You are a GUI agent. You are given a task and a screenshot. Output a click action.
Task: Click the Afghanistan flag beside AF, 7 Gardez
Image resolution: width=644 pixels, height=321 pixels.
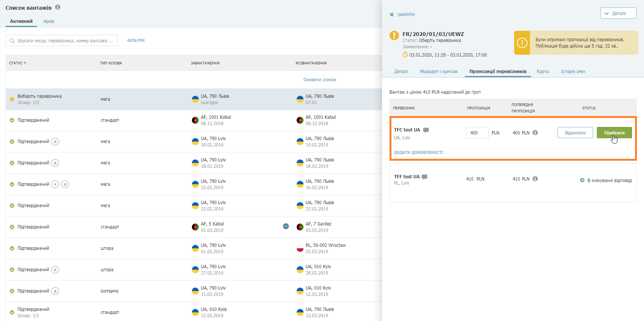pos(300,227)
